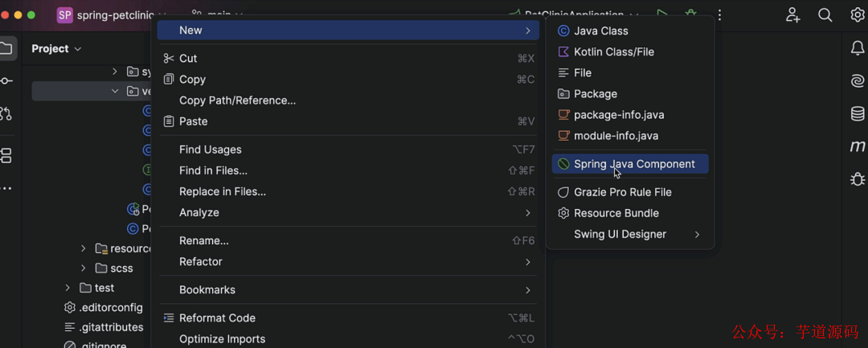868x348 pixels.
Task: Expand the scss folder chevron
Action: point(84,268)
